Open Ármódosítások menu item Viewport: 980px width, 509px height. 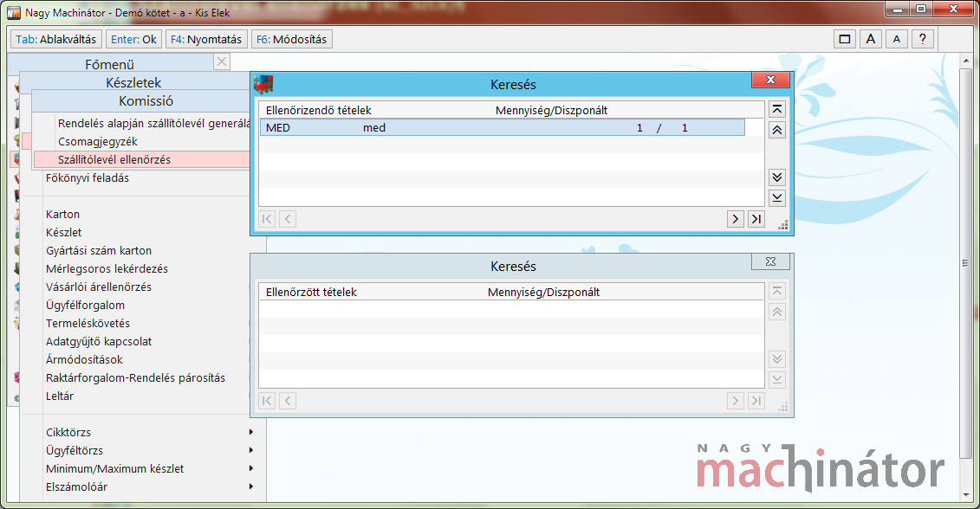coord(84,359)
